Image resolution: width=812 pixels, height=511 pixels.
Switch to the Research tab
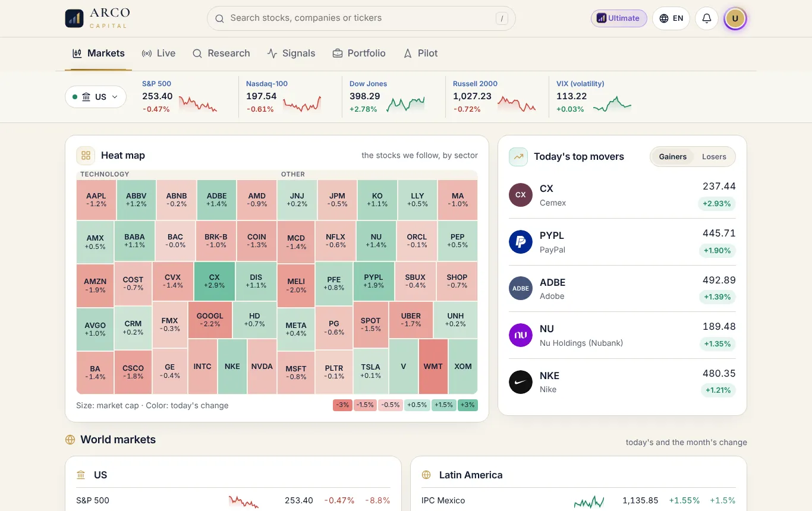pos(221,53)
